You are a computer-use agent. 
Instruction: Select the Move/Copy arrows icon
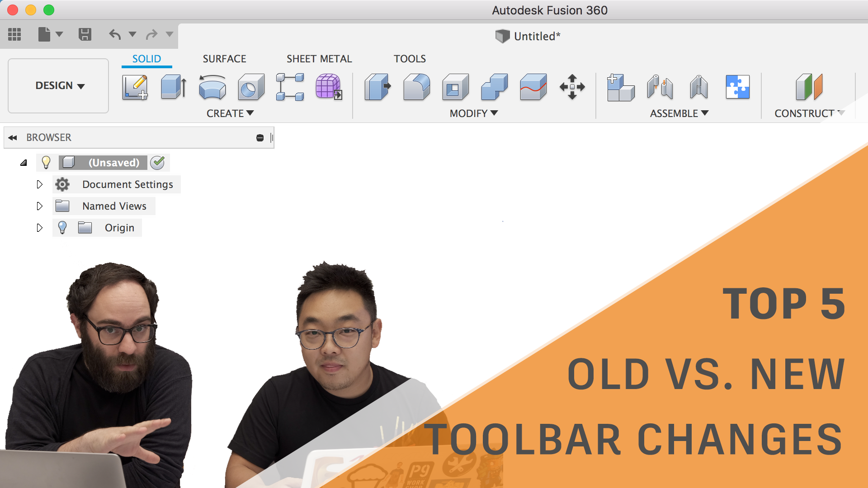[572, 87]
